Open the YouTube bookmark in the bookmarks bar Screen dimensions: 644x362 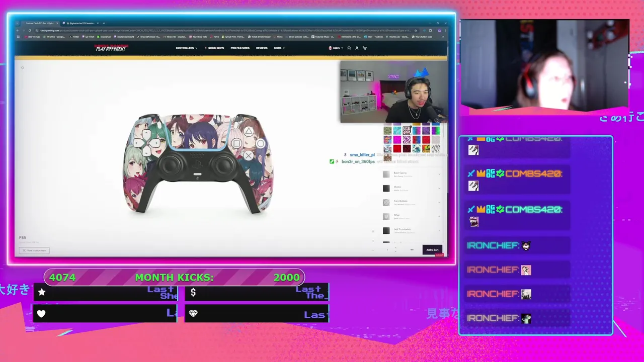pyautogui.click(x=33, y=37)
